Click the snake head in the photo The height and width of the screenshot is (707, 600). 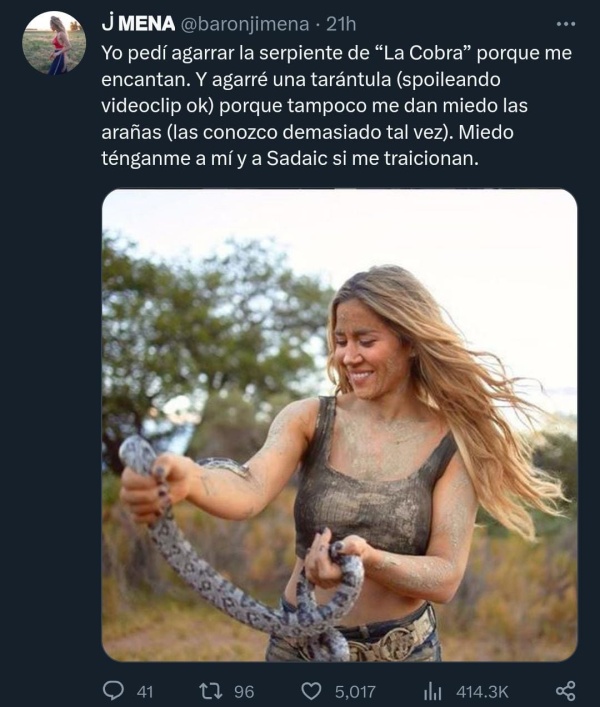click(137, 451)
